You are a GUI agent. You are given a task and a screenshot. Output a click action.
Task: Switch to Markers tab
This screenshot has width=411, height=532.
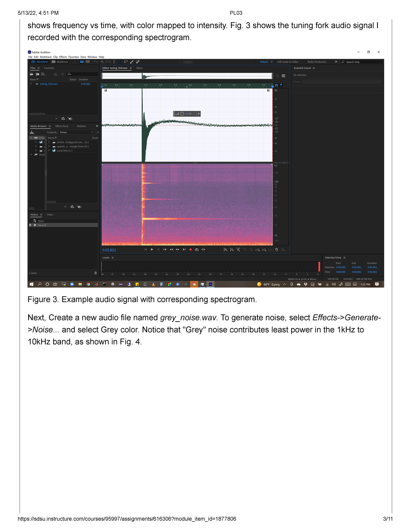pyautogui.click(x=81, y=126)
